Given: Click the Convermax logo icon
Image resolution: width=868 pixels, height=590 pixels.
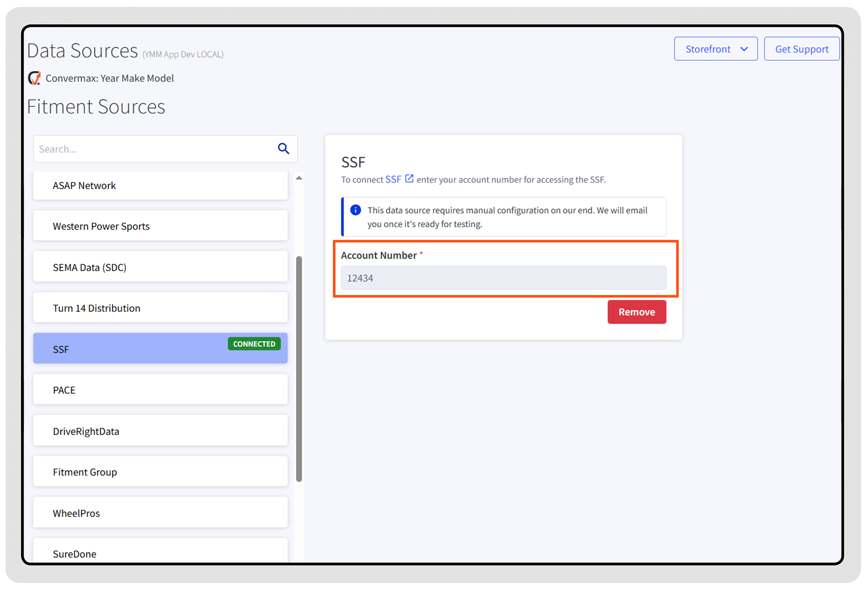Looking at the screenshot, I should pos(35,78).
